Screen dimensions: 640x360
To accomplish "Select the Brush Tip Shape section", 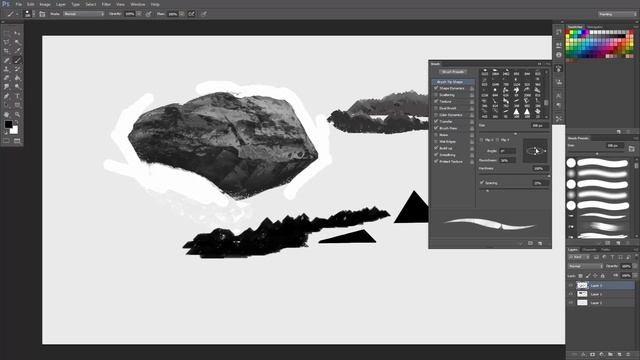I will (x=453, y=82).
